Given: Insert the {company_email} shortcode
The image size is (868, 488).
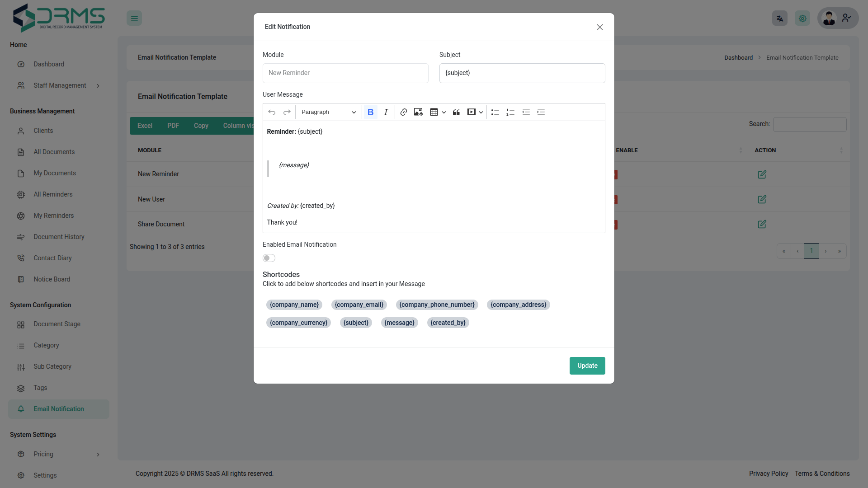Looking at the screenshot, I should tap(359, 305).
